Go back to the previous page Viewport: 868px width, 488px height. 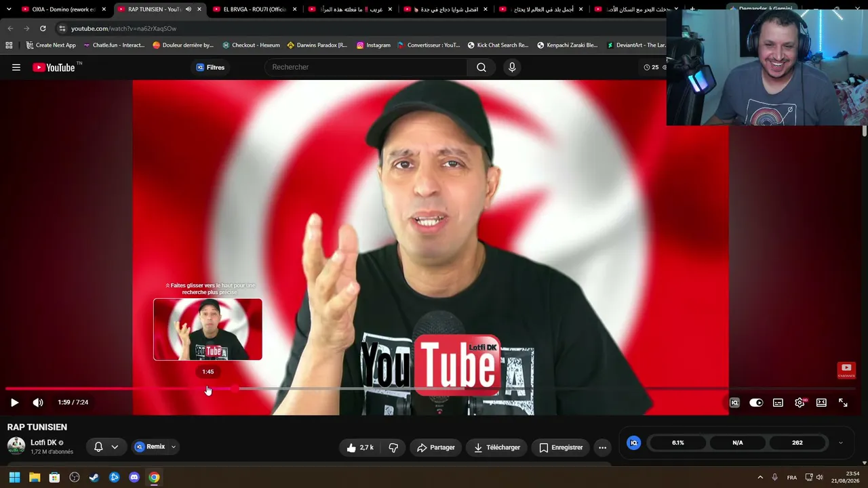(x=10, y=28)
